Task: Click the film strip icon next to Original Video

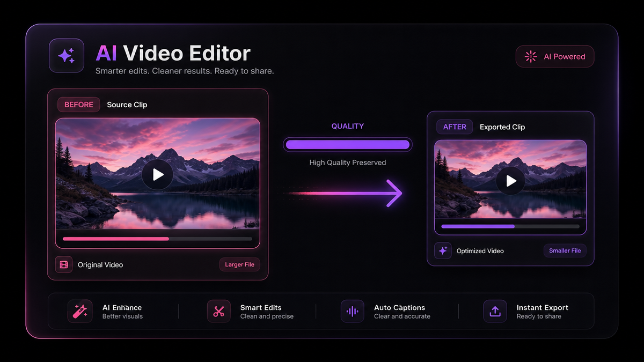Action: [x=64, y=264]
